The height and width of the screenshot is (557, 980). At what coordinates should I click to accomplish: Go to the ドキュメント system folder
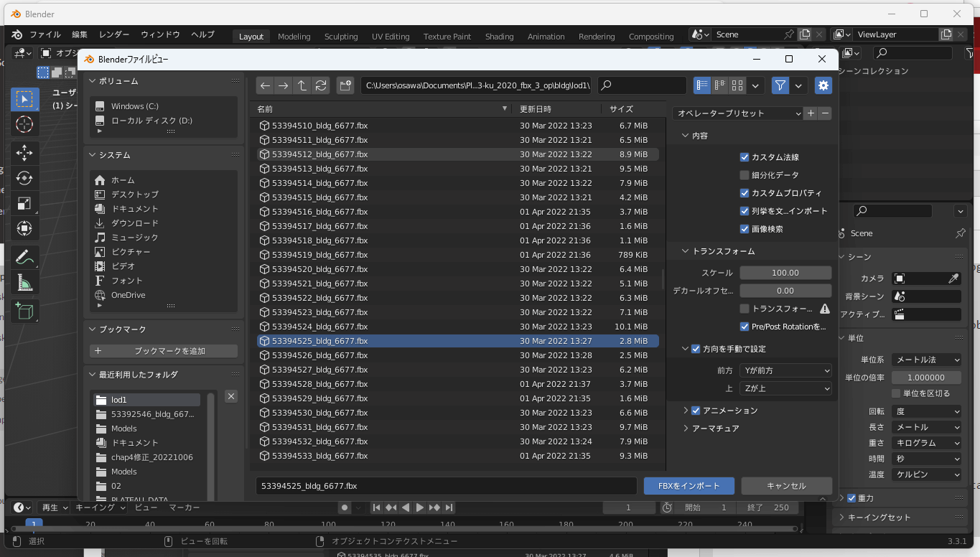pos(135,209)
